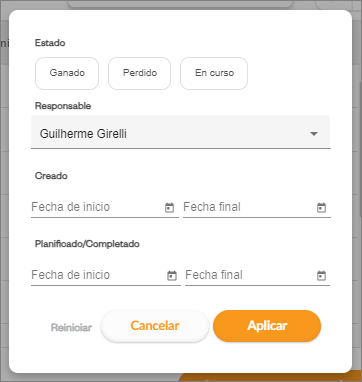The width and height of the screenshot is (362, 382).
Task: Click the Cancelar button
Action: pos(155,326)
